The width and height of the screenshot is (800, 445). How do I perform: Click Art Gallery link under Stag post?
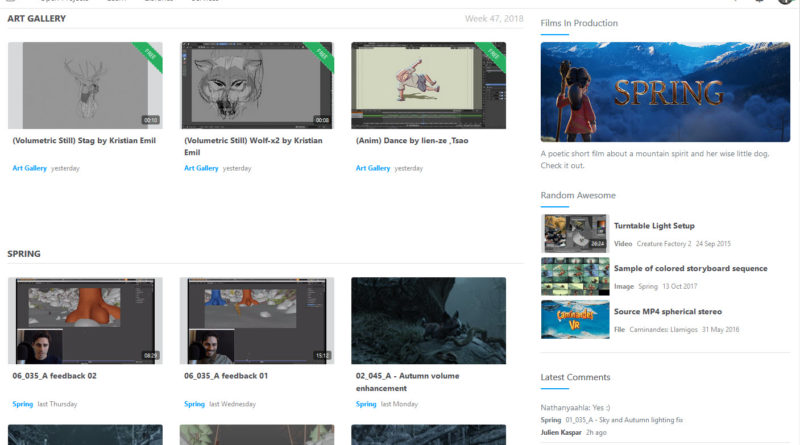coord(30,168)
